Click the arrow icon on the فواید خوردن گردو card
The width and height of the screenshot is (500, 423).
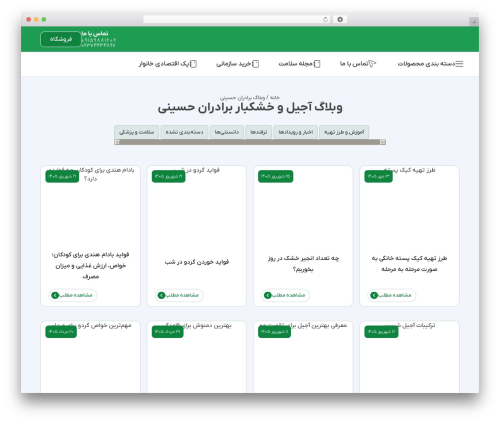pos(161,295)
